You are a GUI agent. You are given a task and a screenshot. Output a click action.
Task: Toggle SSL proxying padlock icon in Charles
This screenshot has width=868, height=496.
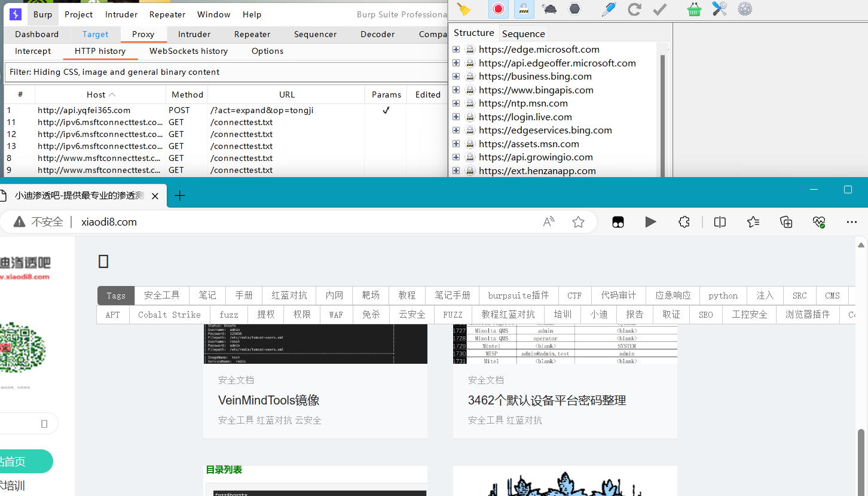coord(524,8)
